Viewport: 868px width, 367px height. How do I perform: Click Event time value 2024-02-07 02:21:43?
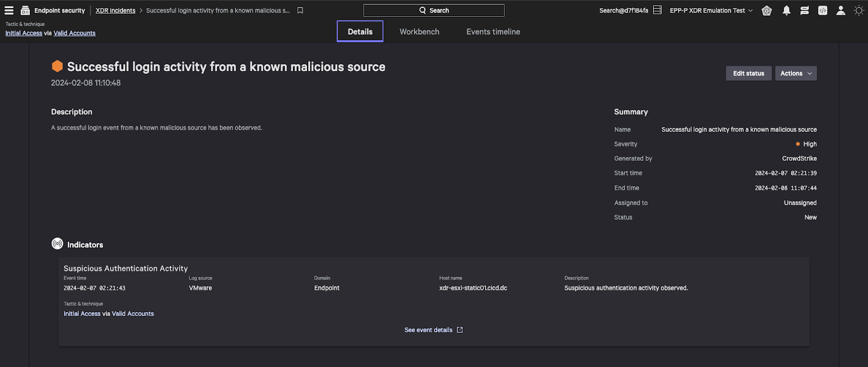[94, 288]
